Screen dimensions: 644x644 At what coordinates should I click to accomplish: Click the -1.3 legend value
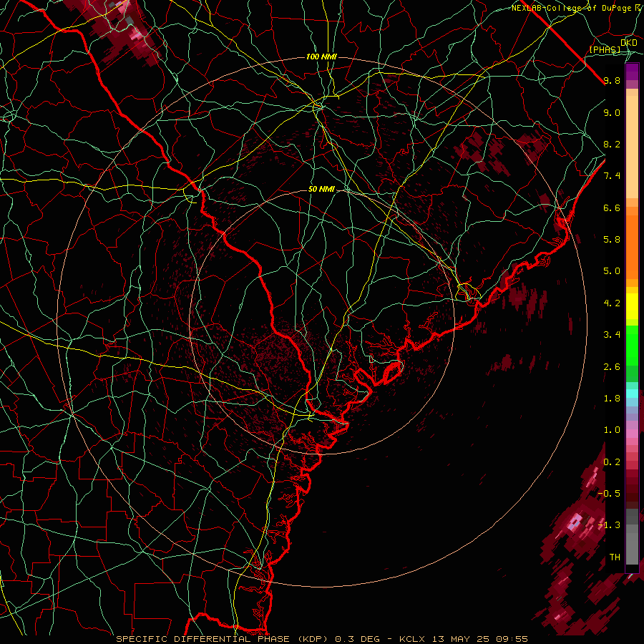click(609, 525)
